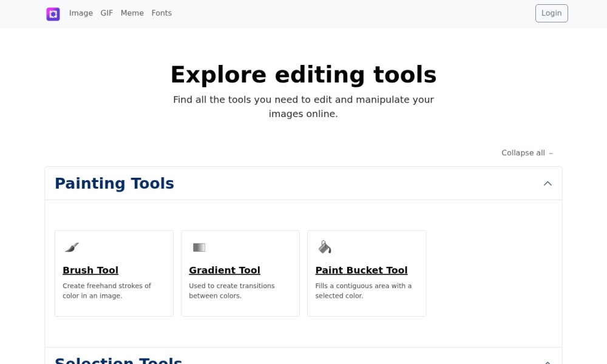The height and width of the screenshot is (364, 607).
Task: Click the Gradient Tool transitions description text
Action: point(231,291)
